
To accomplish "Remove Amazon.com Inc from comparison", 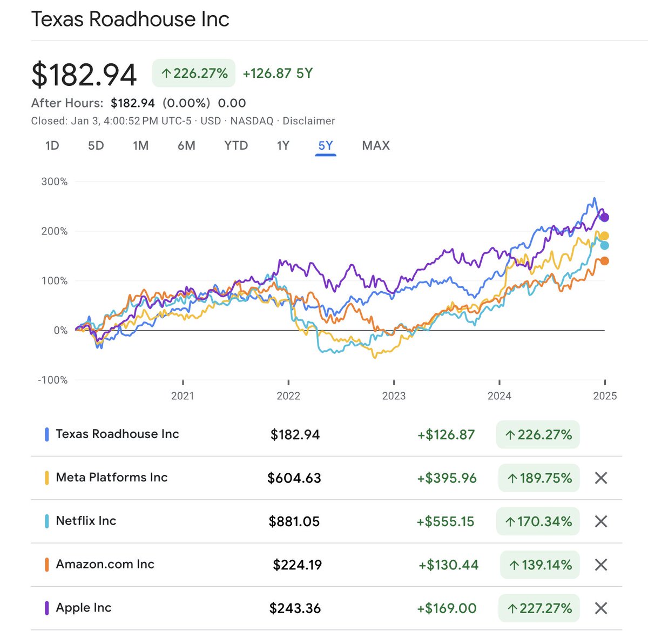I will 601,565.
